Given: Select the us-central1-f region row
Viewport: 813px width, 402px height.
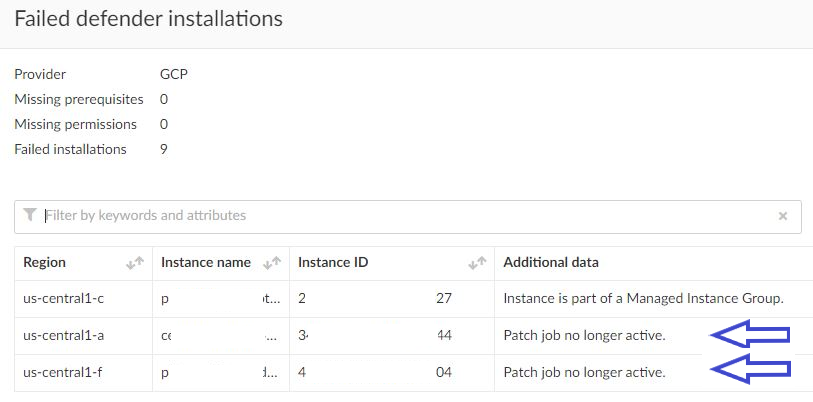Looking at the screenshot, I should click(x=63, y=372).
